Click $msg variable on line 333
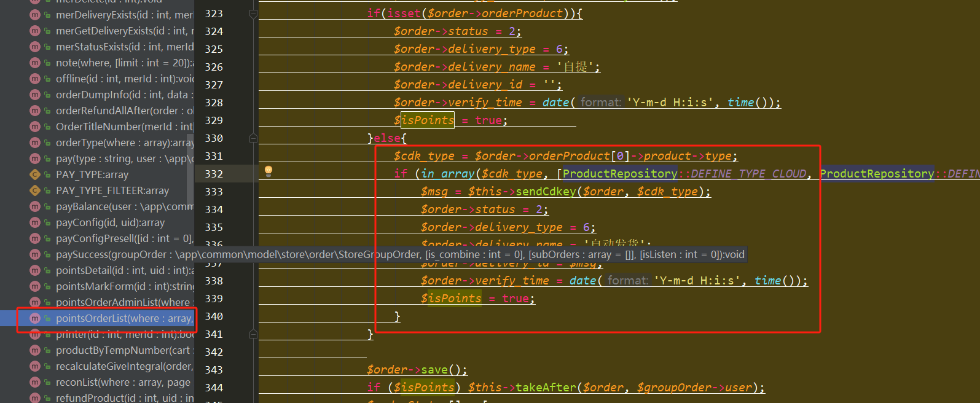Screen dimensions: 980x403 [434, 192]
